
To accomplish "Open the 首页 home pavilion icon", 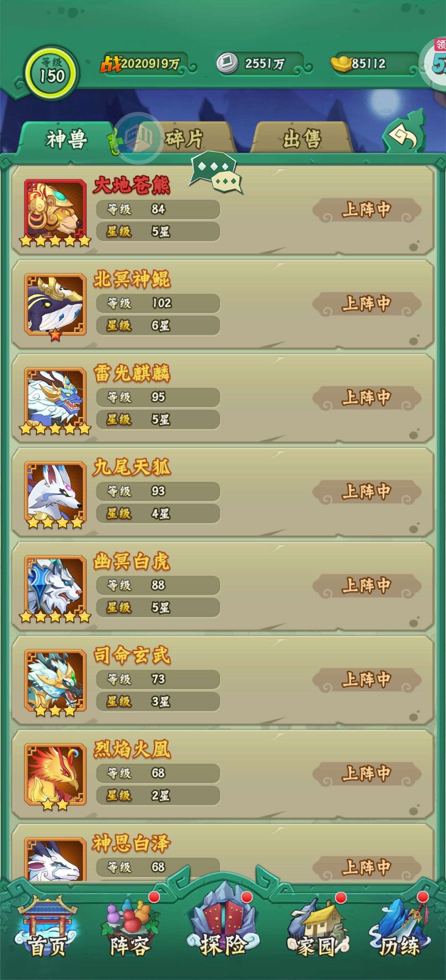I will pos(47,927).
